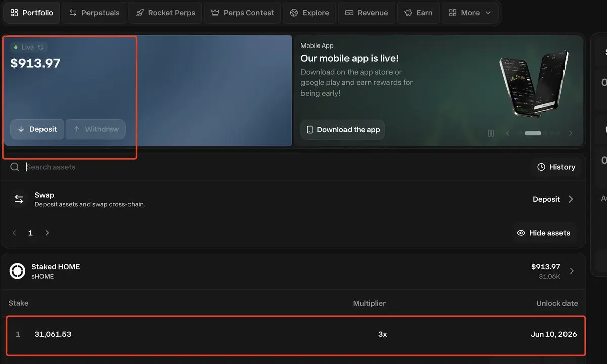The height and width of the screenshot is (364, 607).
Task: Open the chevron beside Swap Deposit
Action: [x=571, y=199]
